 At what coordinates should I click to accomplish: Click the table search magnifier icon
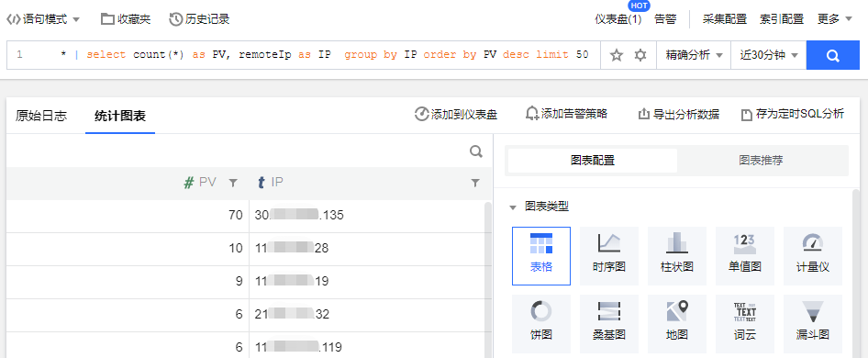pyautogui.click(x=476, y=151)
